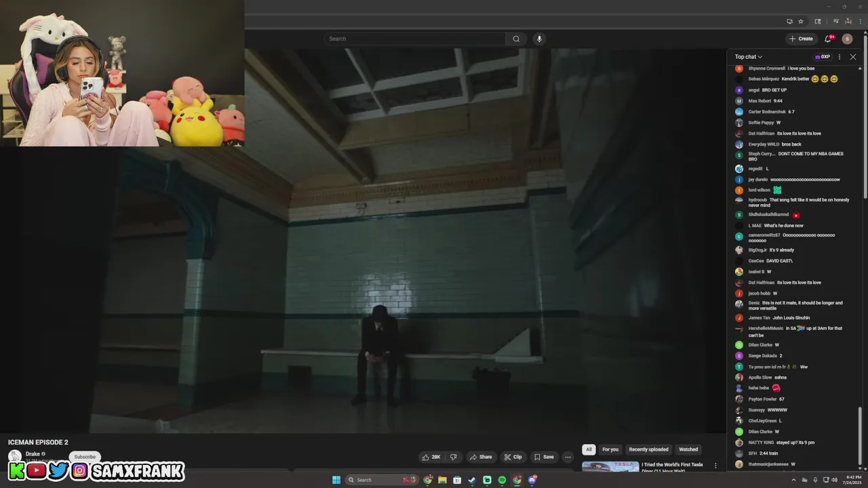Open Chrome three-dot menu
Image resolution: width=868 pixels, height=488 pixels.
pos(859,21)
